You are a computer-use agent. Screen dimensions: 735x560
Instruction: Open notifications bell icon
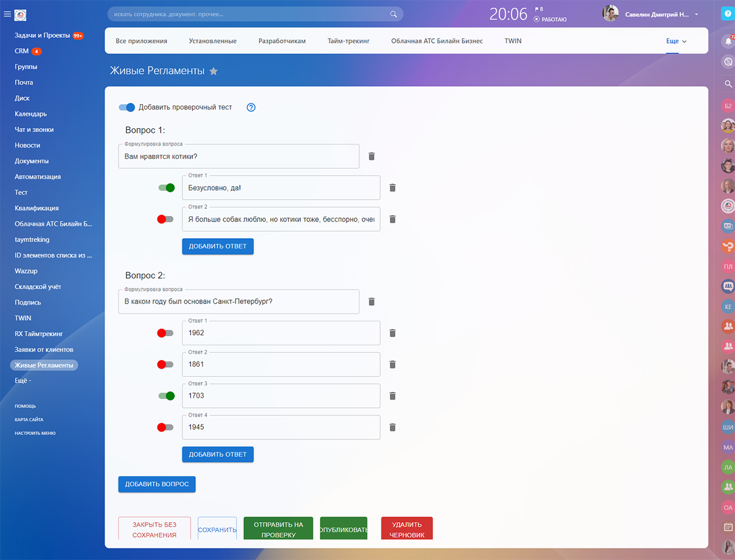coord(728,41)
